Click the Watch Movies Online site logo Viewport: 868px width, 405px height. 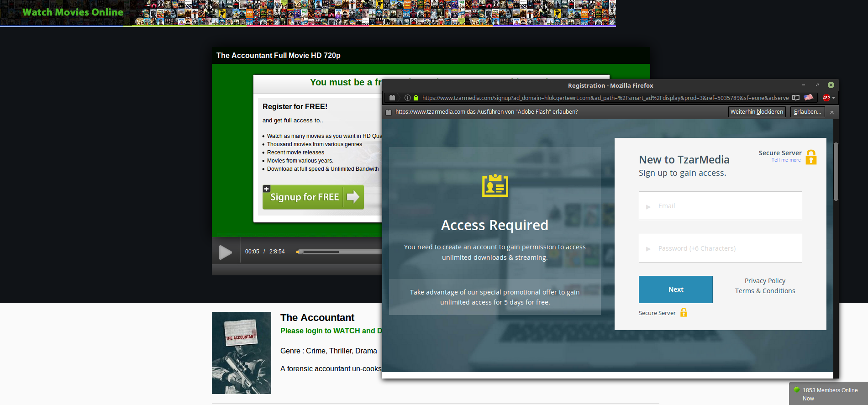click(73, 12)
